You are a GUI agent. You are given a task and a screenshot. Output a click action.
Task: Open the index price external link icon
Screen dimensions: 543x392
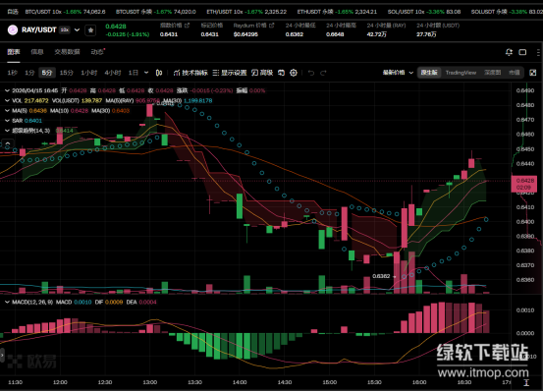(188, 26)
